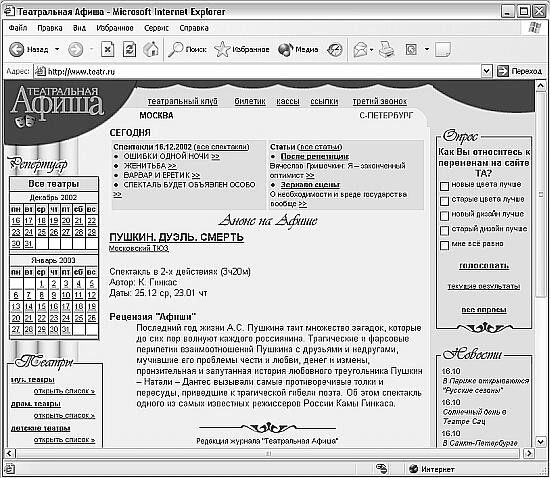550x478 pixels.
Task: Click scroll right arrow at bottom
Action: (x=529, y=453)
